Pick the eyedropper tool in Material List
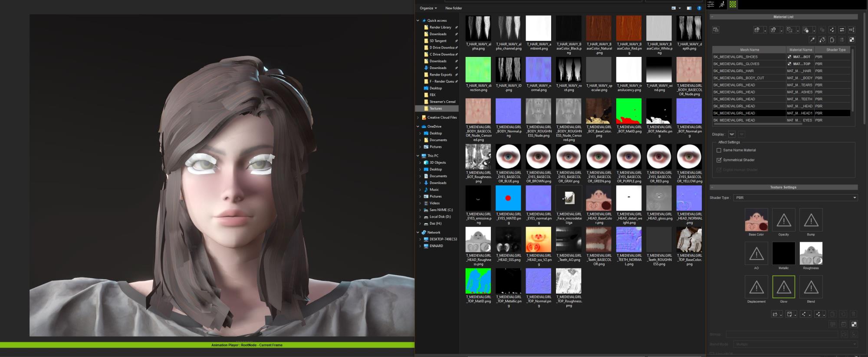Viewport: 868px width, 357px height. 812,40
